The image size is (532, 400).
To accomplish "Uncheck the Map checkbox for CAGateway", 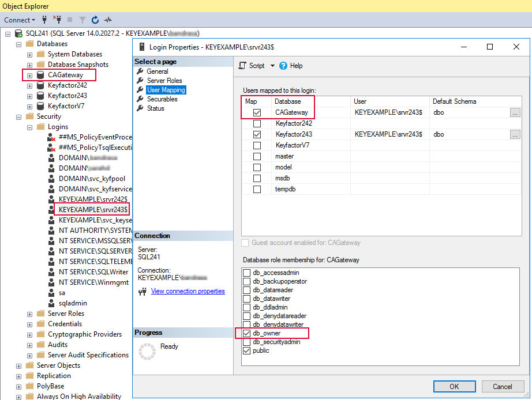I will click(x=257, y=113).
